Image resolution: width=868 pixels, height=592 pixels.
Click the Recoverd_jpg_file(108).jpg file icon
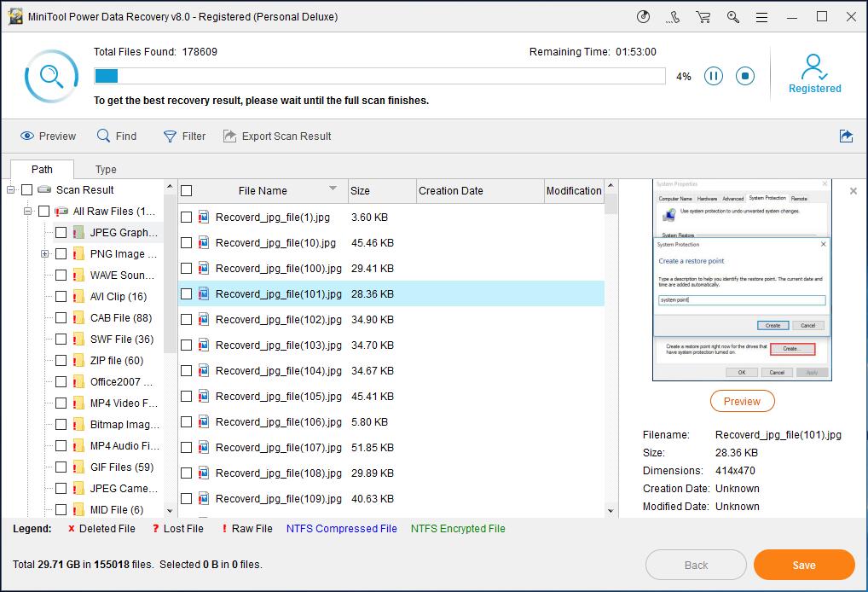click(204, 473)
